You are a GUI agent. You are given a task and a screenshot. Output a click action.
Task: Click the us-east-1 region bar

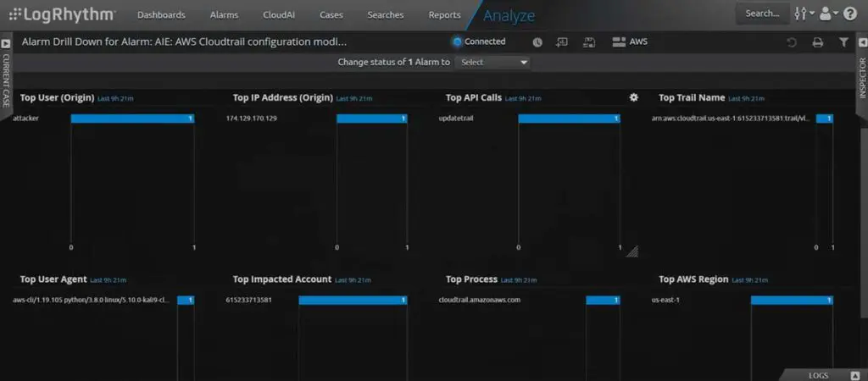click(x=792, y=300)
